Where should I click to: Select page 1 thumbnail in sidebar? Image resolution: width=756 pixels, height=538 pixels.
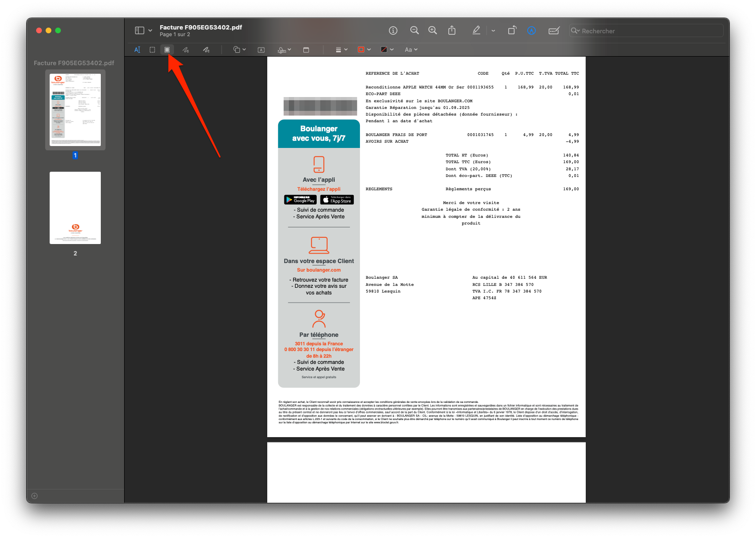(x=75, y=110)
